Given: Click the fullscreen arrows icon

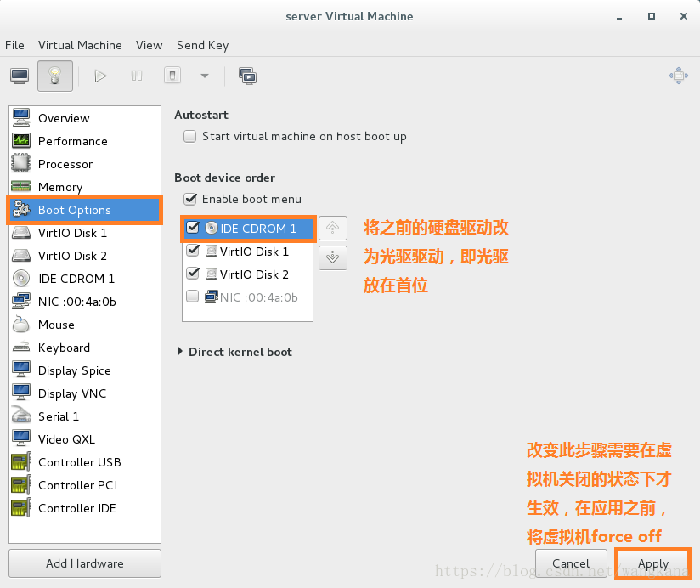Looking at the screenshot, I should 678,76.
